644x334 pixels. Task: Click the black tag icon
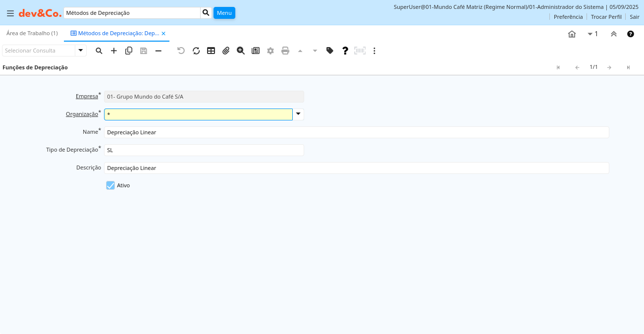[330, 51]
